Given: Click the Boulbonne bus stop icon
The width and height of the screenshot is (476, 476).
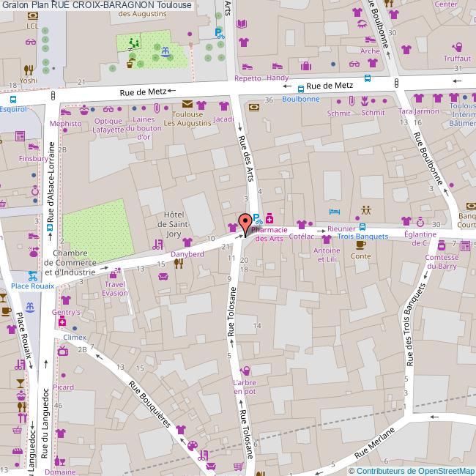Looking at the screenshot, I should 301,89.
